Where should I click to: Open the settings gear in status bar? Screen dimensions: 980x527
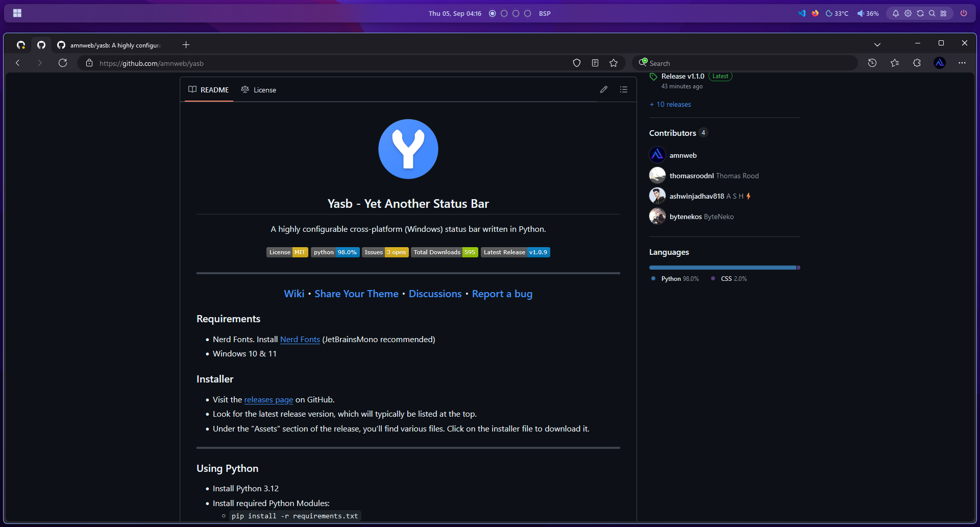pos(908,13)
